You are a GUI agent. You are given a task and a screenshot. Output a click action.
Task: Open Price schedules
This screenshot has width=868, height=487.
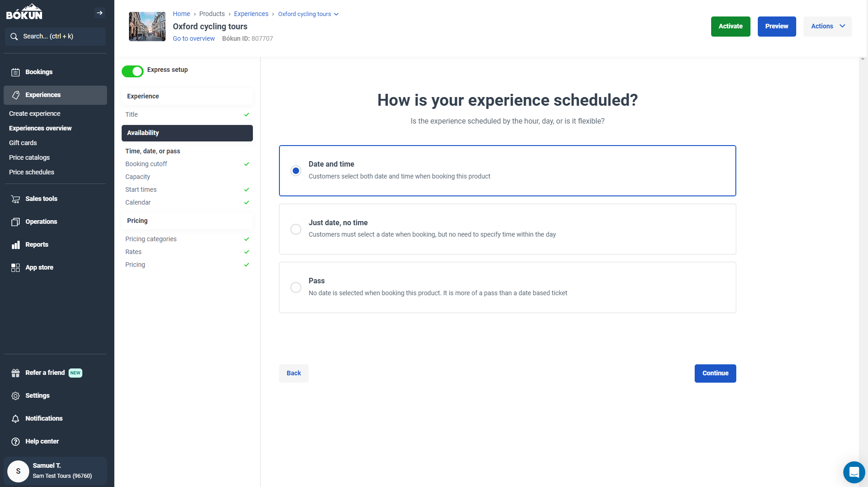[x=32, y=172]
